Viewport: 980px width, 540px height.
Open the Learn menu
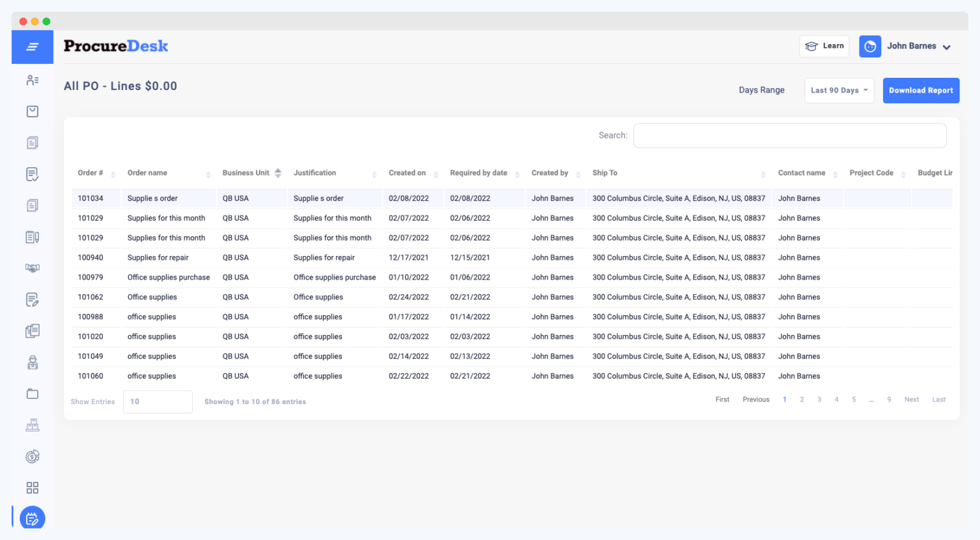824,46
